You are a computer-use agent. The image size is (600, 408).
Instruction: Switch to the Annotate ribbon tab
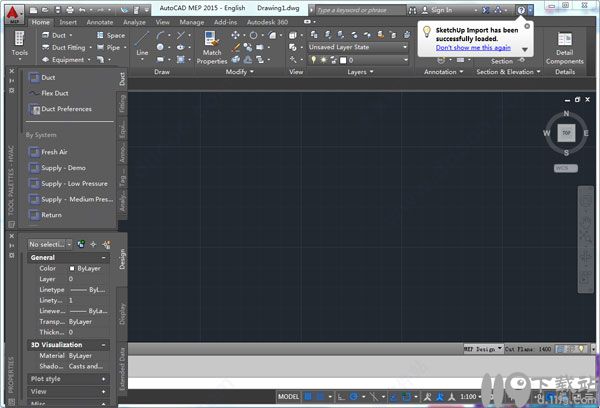pyautogui.click(x=100, y=22)
